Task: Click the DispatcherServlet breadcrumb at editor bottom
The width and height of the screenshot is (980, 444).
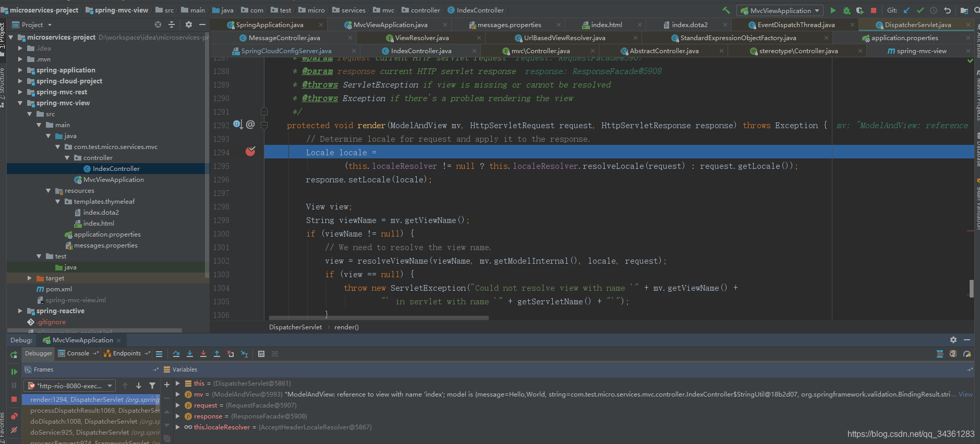Action: pyautogui.click(x=295, y=327)
